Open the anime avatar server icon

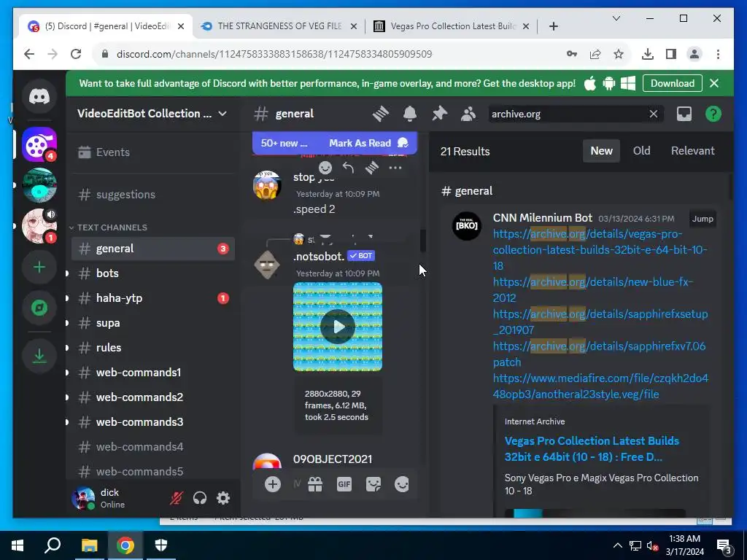coord(39,226)
